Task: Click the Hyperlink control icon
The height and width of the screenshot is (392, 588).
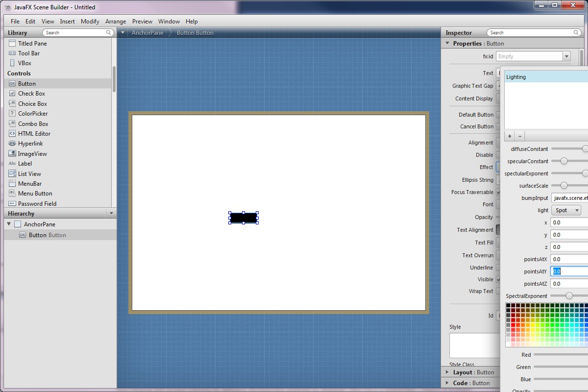Action: point(12,144)
